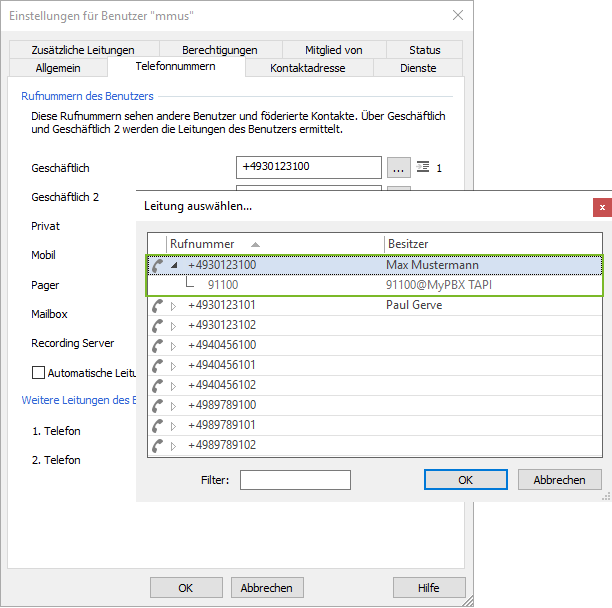Click the line list icon next to Geschäftlich
The image size is (612, 608).
tap(422, 167)
